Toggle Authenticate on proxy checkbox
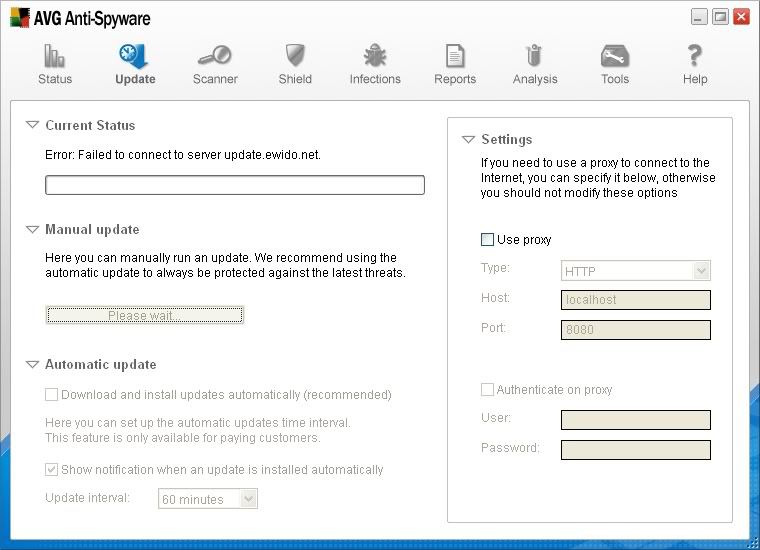 tap(487, 390)
